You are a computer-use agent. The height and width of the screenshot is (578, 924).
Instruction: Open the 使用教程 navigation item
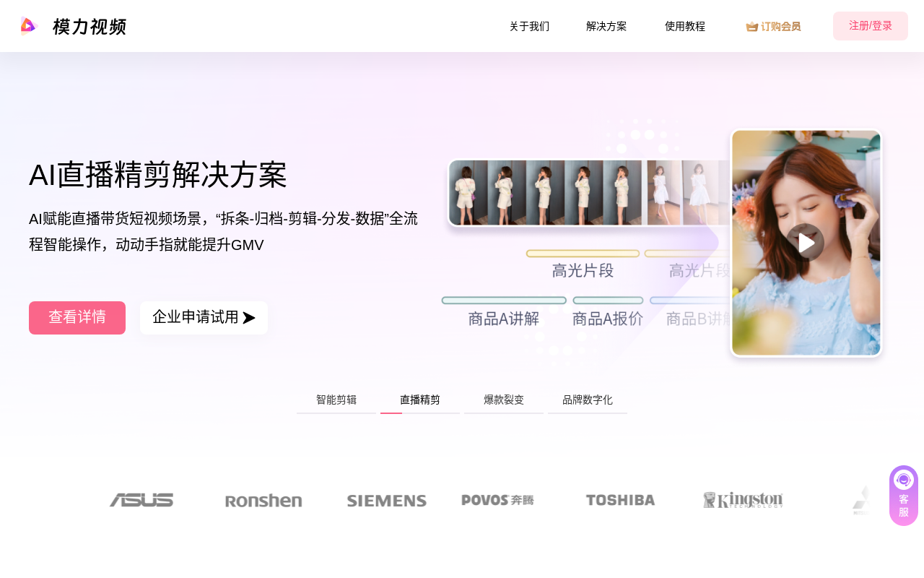[684, 27]
